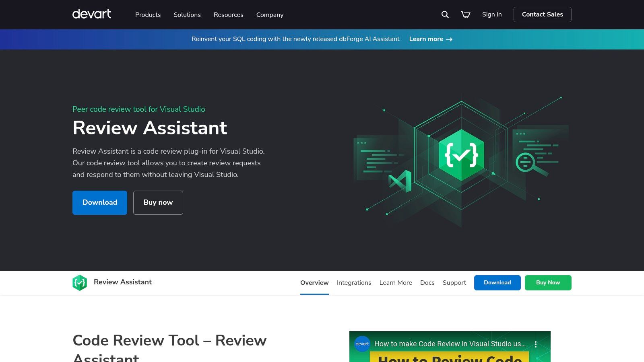Viewport: 644px width, 362px height.
Task: Open the shopping cart icon
Action: (x=466, y=14)
